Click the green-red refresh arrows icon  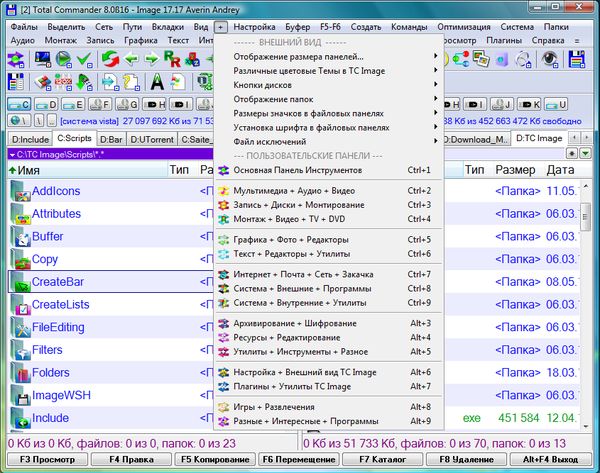click(110, 59)
